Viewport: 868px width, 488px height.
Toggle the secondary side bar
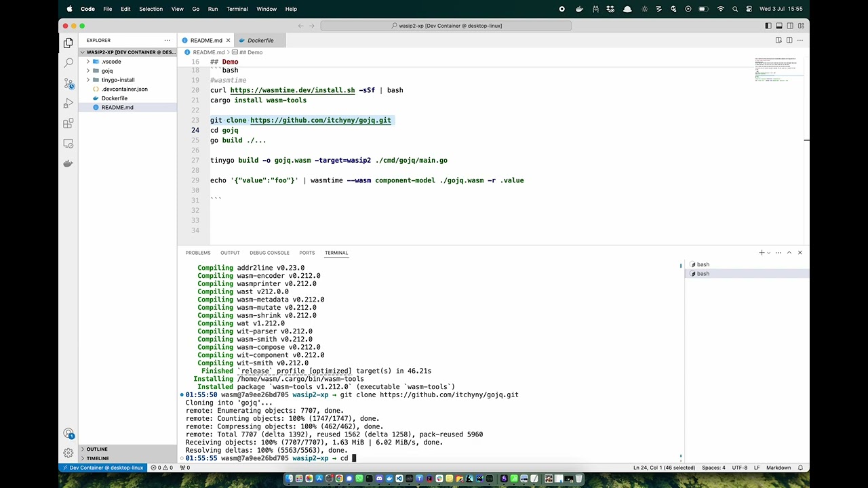coord(790,26)
